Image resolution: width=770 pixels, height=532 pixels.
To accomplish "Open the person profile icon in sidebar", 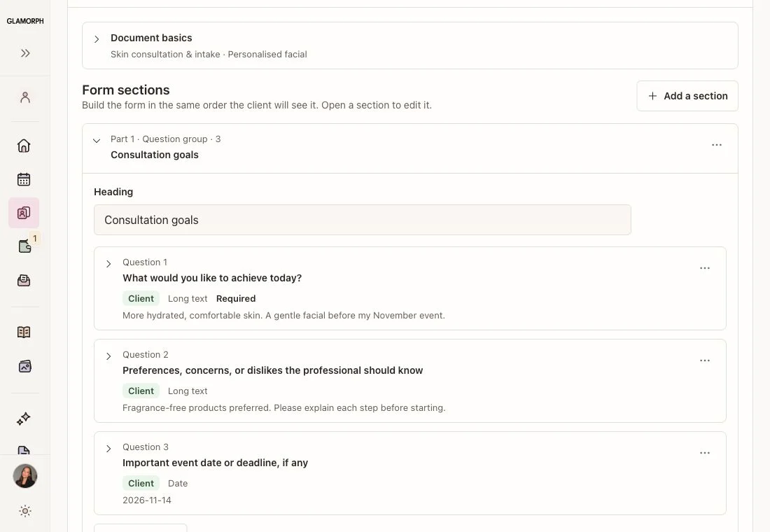I will [25, 97].
